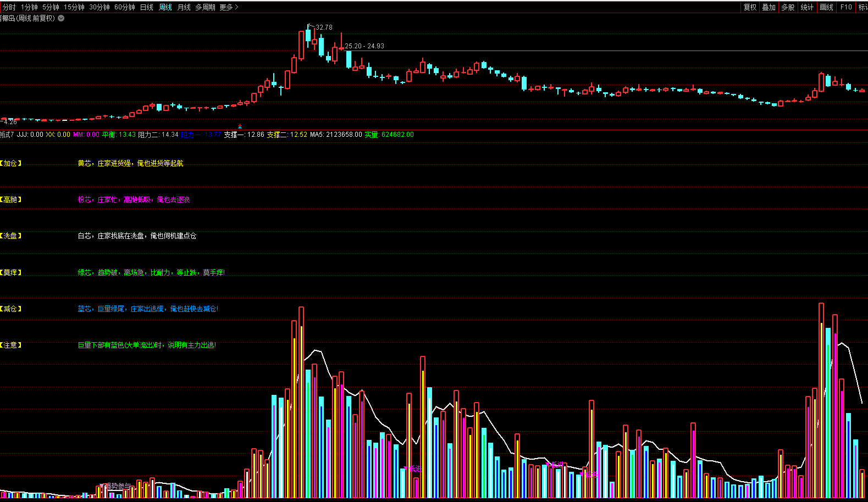
Task: Select the 15分钟 timeframe
Action: tap(74, 7)
